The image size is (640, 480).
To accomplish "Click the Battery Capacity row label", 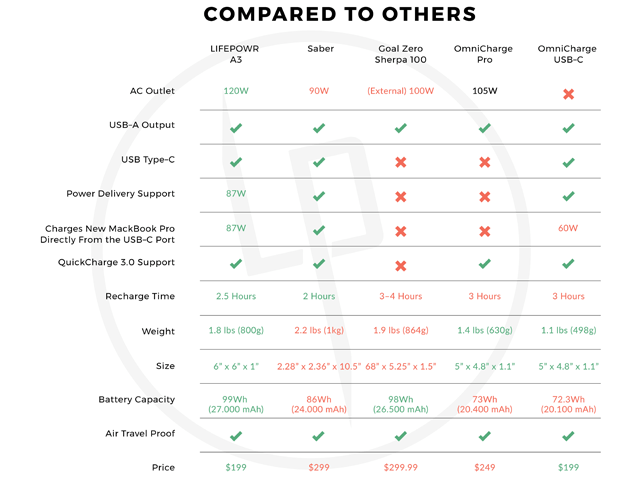I will [136, 400].
